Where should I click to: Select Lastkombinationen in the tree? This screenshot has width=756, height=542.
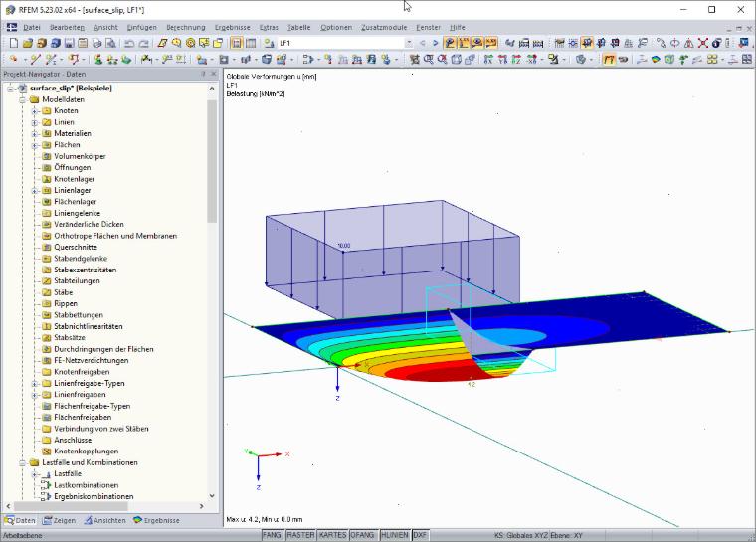click(x=86, y=485)
